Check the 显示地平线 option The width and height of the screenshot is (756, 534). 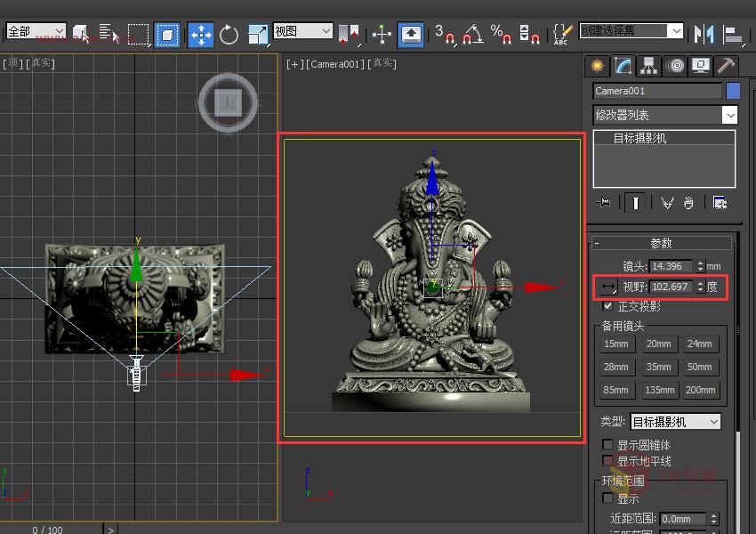click(x=608, y=459)
